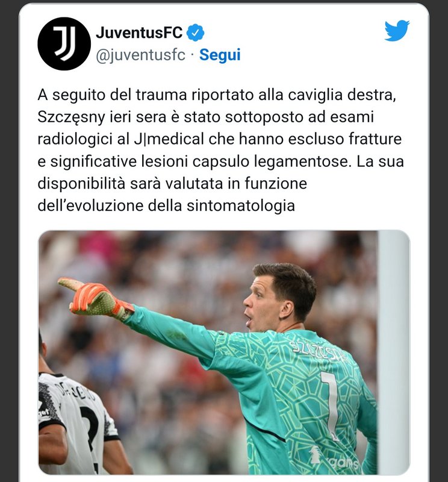
Task: Open the Juventus logo profile avatar
Action: pyautogui.click(x=64, y=43)
